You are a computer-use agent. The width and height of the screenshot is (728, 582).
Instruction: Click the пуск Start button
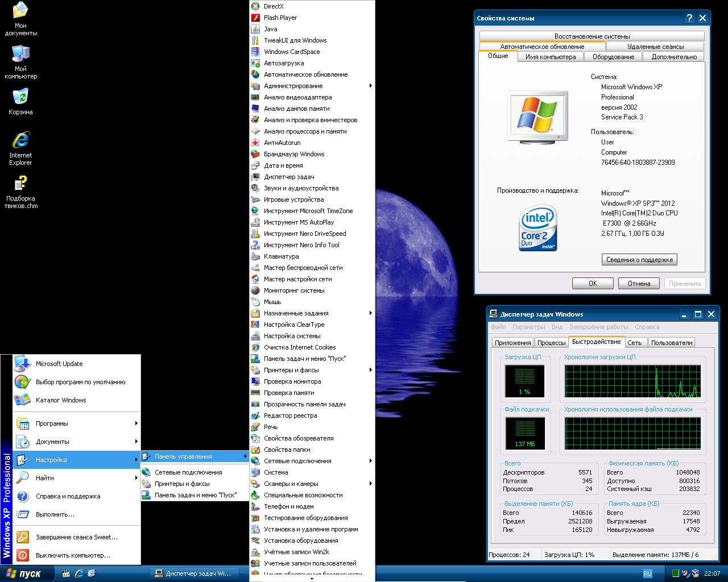coord(27,573)
